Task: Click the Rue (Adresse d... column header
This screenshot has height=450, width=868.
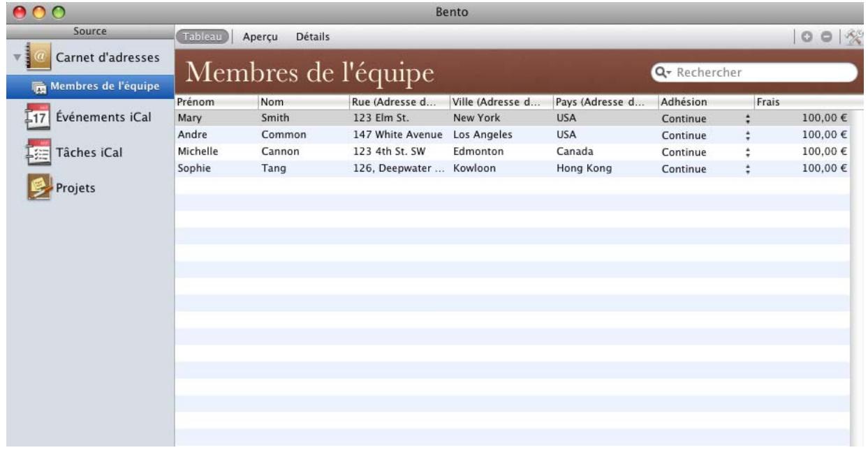Action: coord(399,102)
